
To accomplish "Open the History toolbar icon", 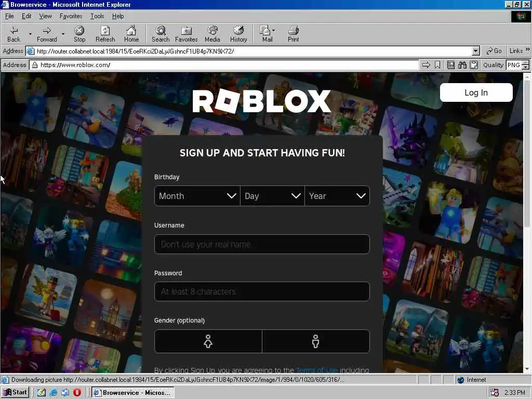I will tap(238, 31).
